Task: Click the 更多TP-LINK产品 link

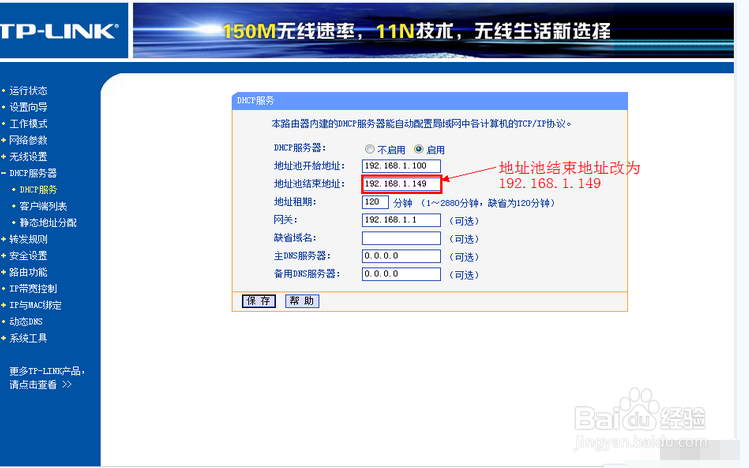Action: (47, 377)
